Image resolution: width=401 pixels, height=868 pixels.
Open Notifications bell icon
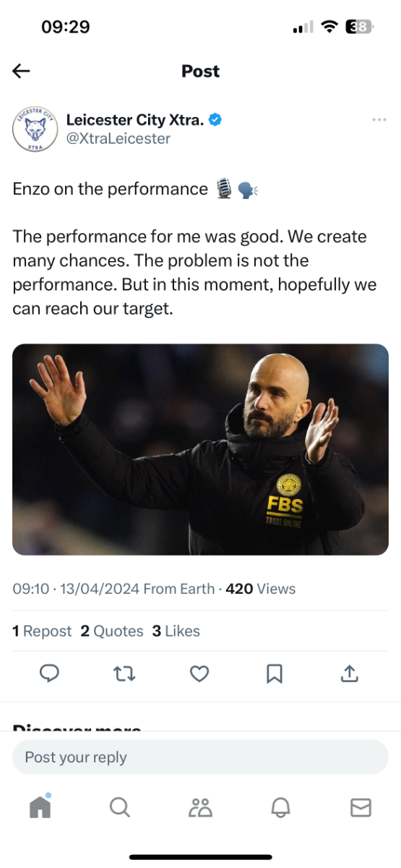280,807
